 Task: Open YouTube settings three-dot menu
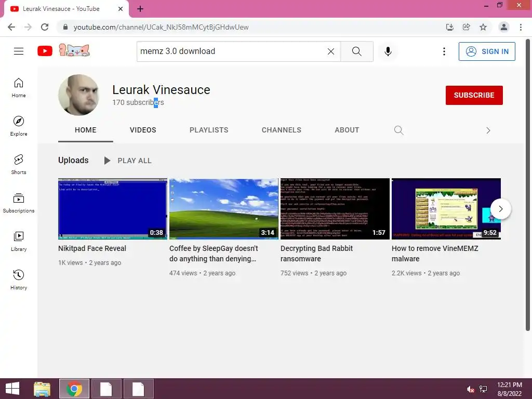pyautogui.click(x=444, y=51)
